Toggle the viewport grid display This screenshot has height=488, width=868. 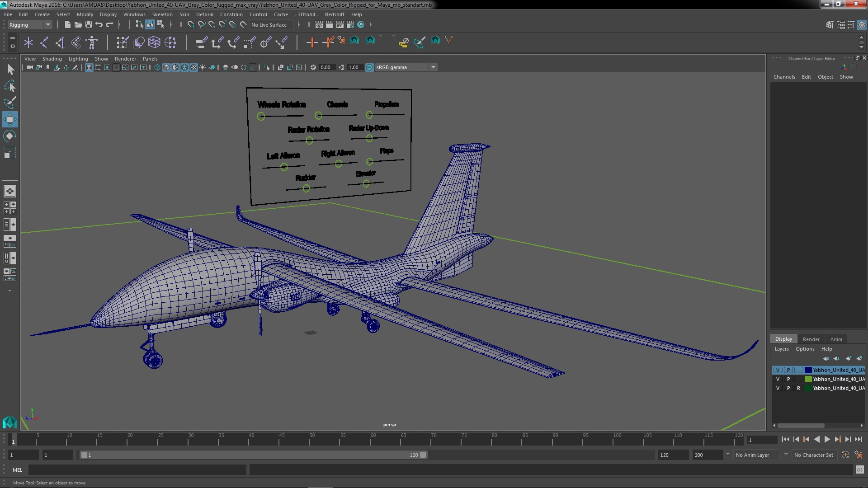pos(89,67)
